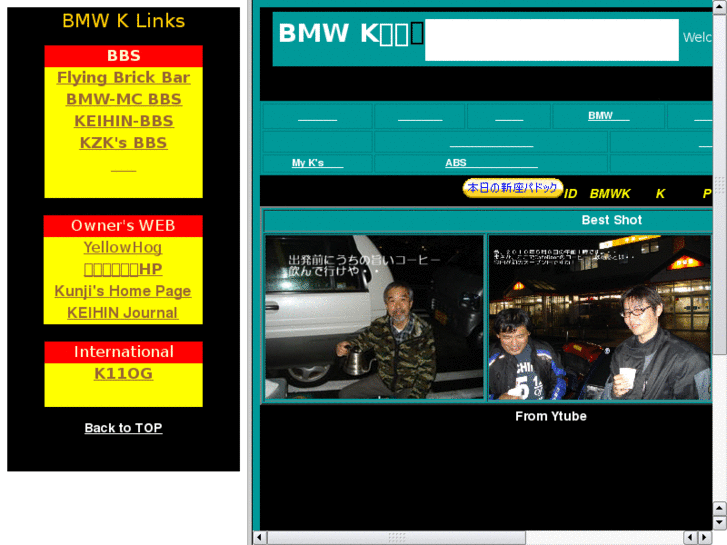This screenshot has height=545, width=727.
Task: Click the red BBS section header
Action: tap(123, 56)
